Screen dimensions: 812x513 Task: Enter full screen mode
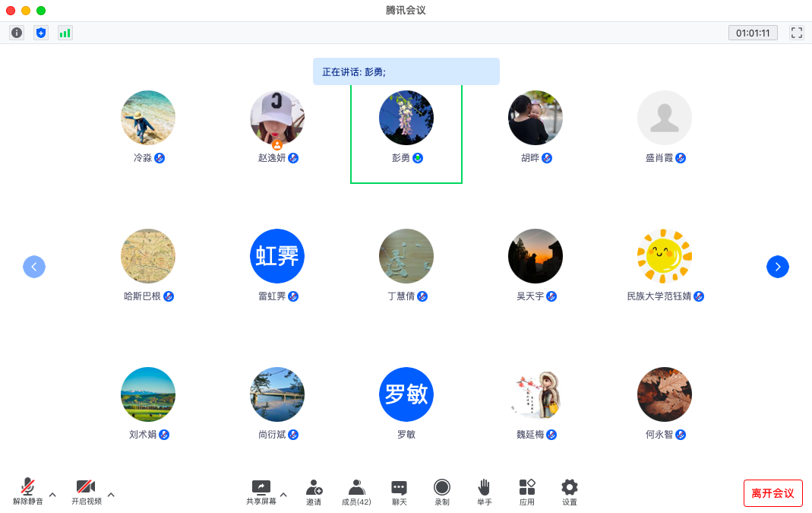click(x=796, y=33)
